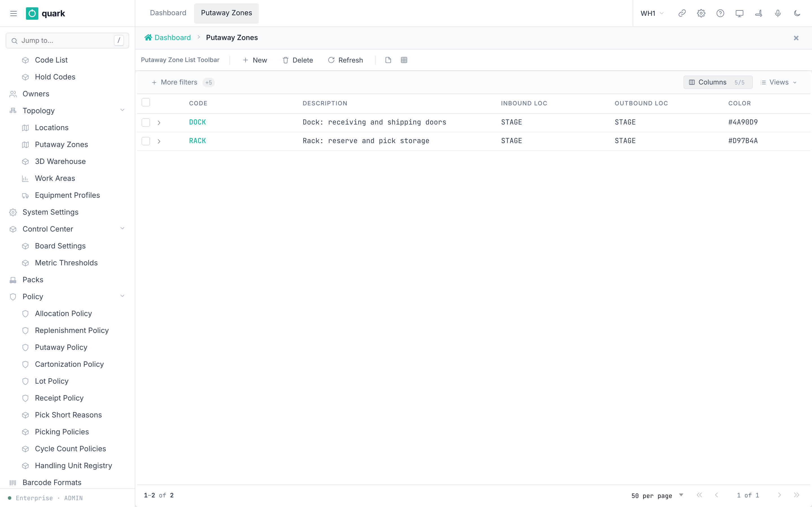Image resolution: width=812 pixels, height=507 pixels.
Task: Expand the DOCK row details
Action: pos(159,123)
